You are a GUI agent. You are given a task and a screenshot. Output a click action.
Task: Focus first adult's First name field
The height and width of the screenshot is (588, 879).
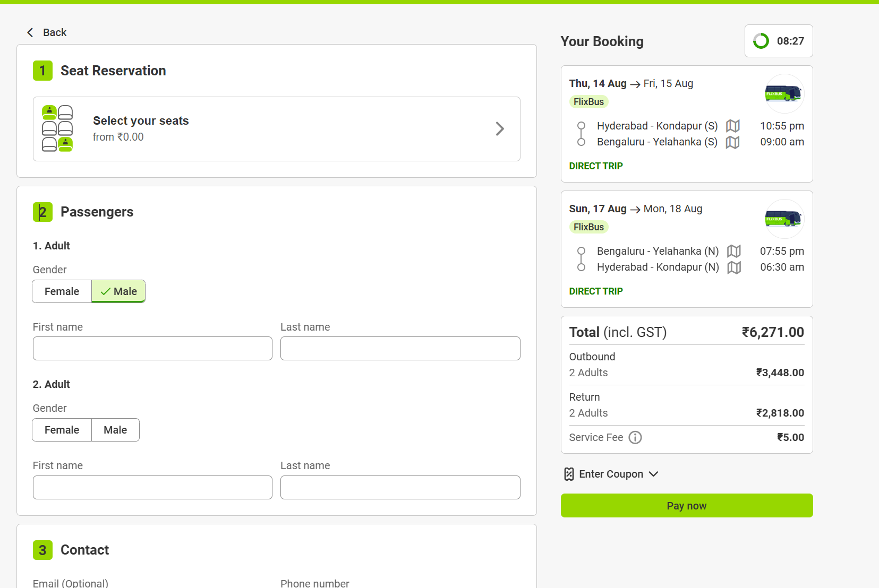[x=152, y=349]
